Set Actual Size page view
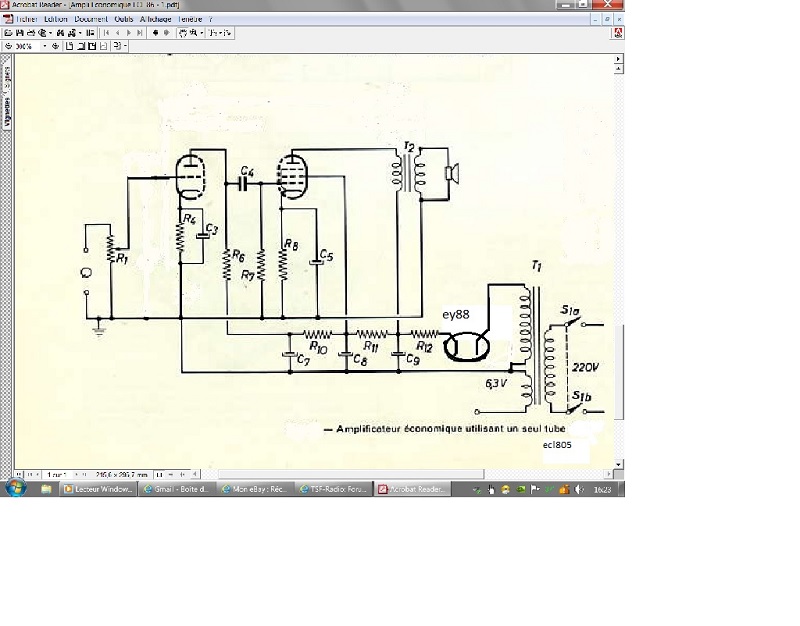Viewport: 800px width, 626px height. 69,46
